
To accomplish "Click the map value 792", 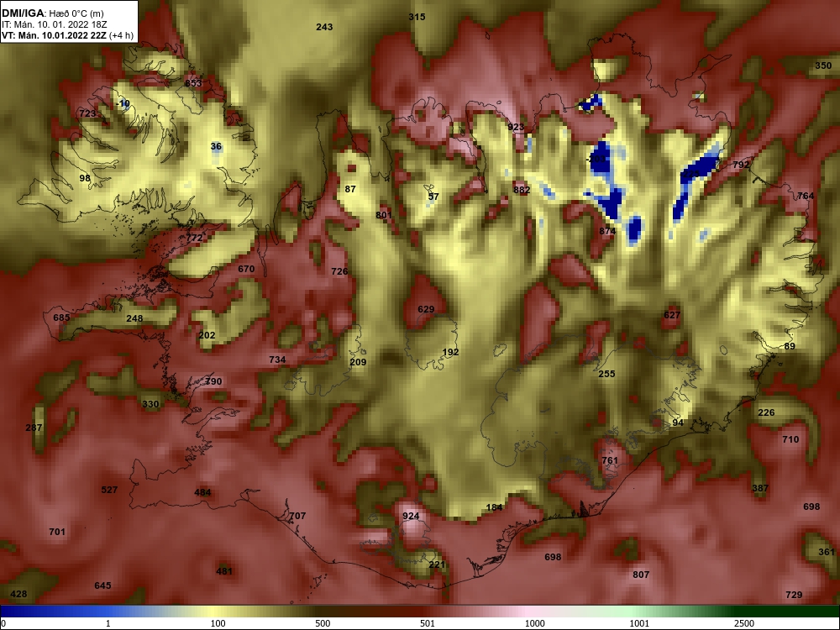I will pyautogui.click(x=741, y=165).
